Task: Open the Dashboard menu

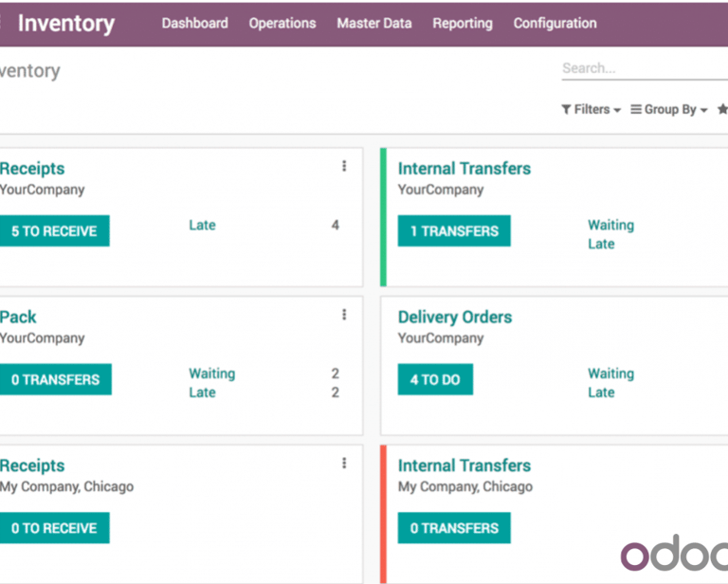Action: pyautogui.click(x=195, y=23)
